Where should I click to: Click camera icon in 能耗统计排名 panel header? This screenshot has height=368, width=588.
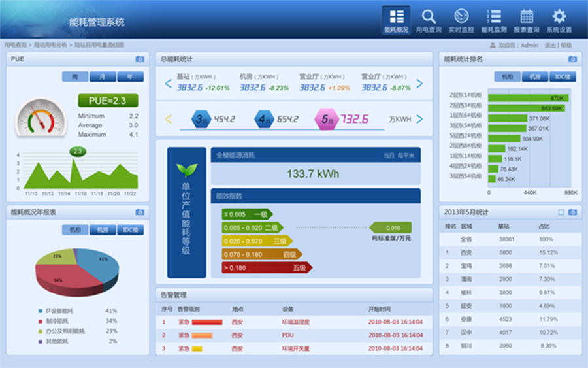click(573, 59)
